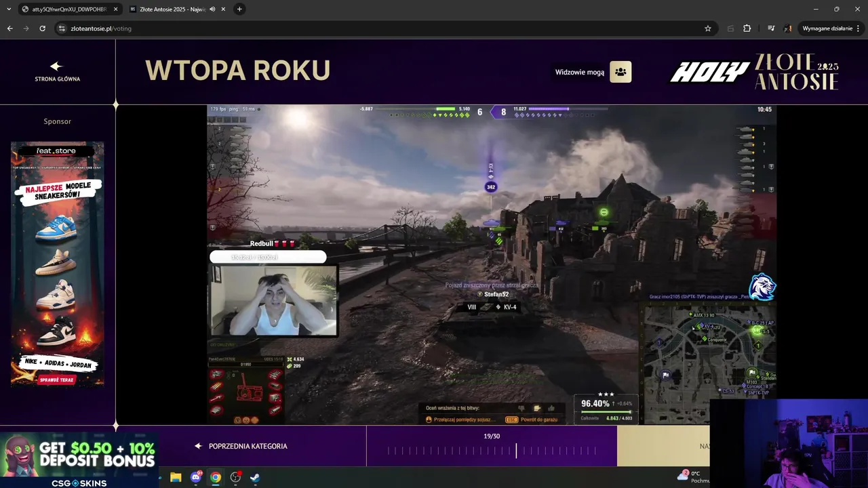The height and width of the screenshot is (488, 868).
Task: Click the Nike Adidas Jordan ad label
Action: [x=57, y=364]
